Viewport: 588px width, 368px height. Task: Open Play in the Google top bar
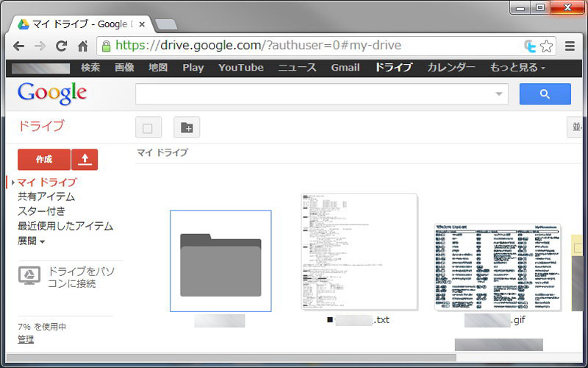click(x=193, y=68)
